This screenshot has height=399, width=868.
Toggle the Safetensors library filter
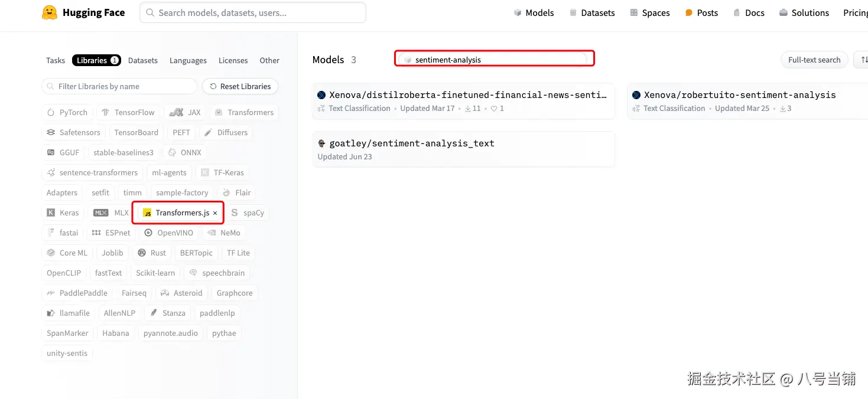click(74, 132)
